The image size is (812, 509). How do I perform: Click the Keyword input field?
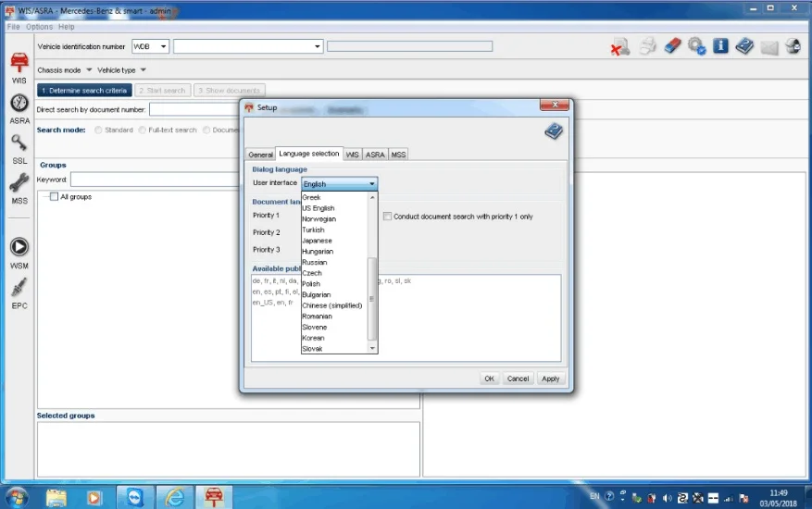(156, 180)
